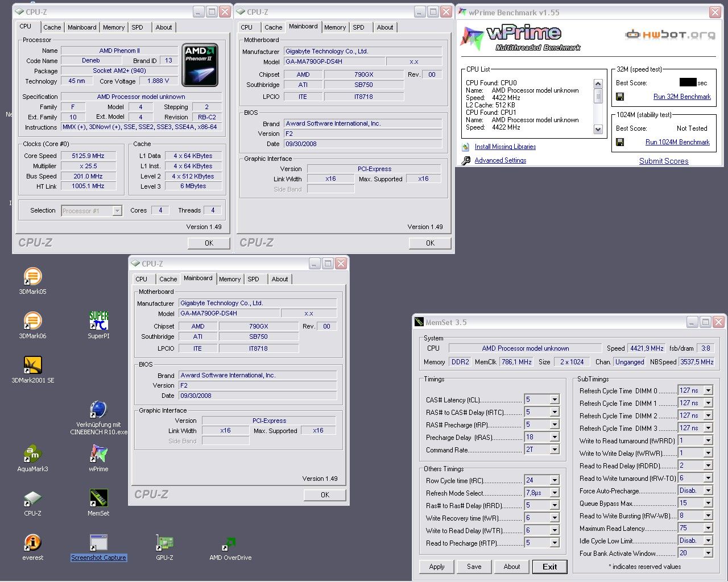Click OK in bottom CPU-Z window
The height and width of the screenshot is (582, 728).
325,495
